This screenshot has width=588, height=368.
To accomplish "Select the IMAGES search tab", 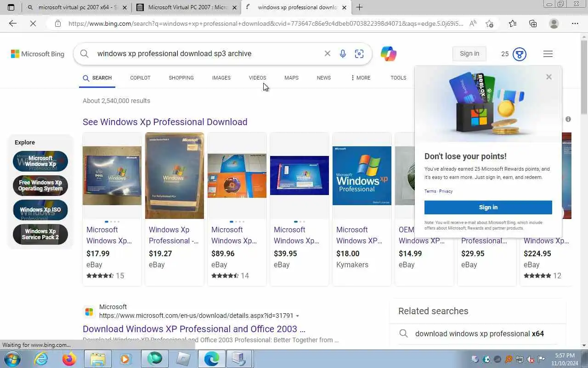I will 221,78.
